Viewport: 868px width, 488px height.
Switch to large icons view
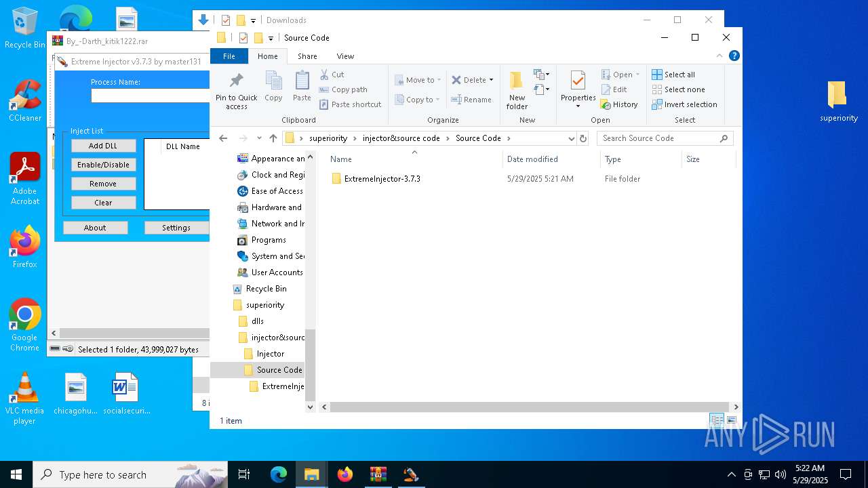(x=731, y=421)
